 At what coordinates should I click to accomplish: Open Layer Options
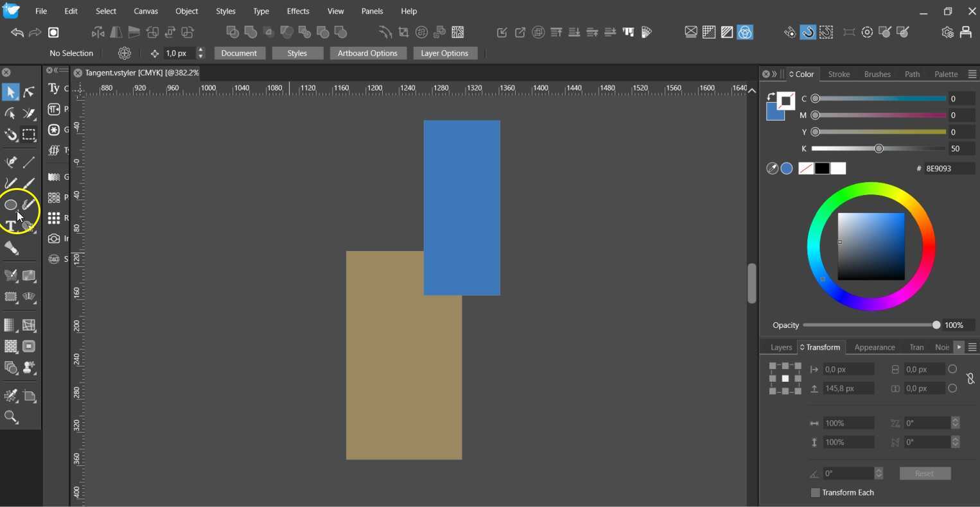pos(444,53)
